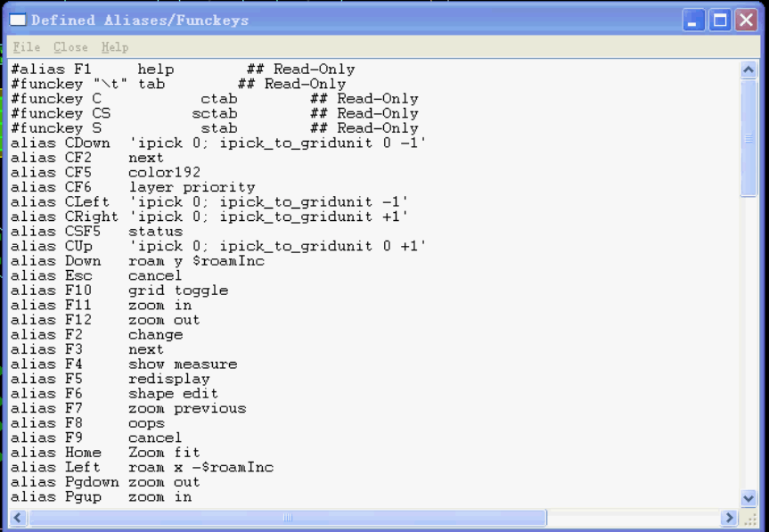Screen dimensions: 769x532
Task: Click the 'alias F2 change' line
Action: pos(96,334)
